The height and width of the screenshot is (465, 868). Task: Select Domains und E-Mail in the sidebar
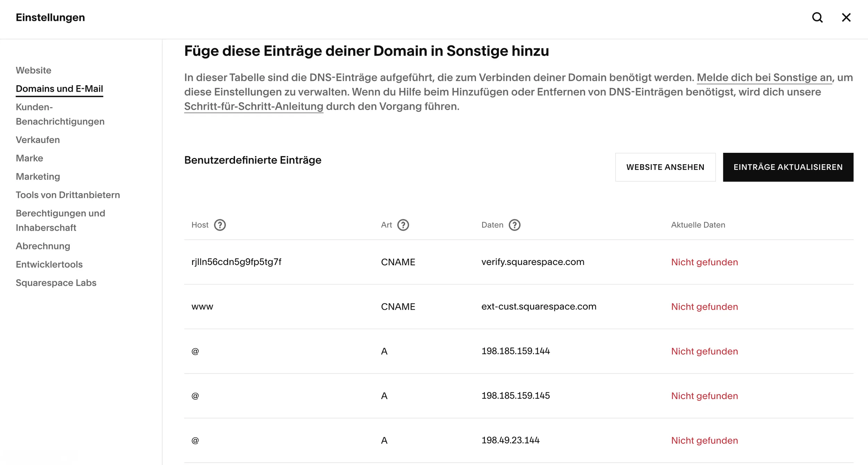[59, 89]
